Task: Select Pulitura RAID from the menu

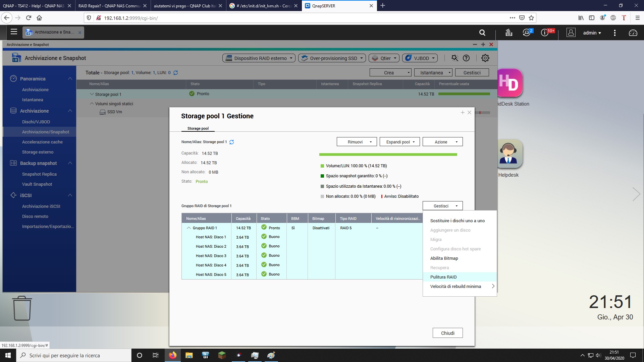Action: pos(443,277)
